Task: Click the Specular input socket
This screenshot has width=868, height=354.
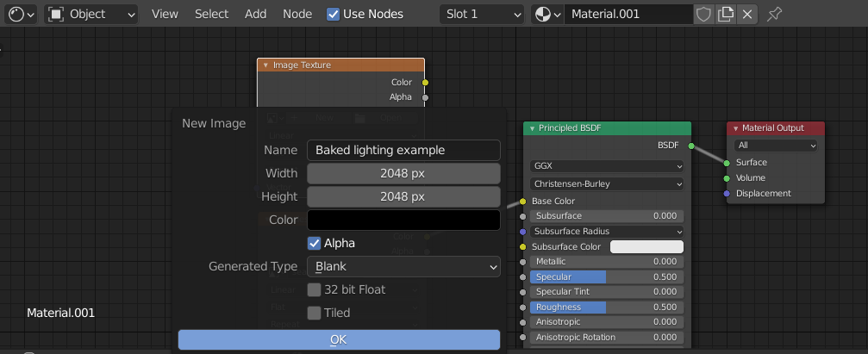Action: click(523, 276)
